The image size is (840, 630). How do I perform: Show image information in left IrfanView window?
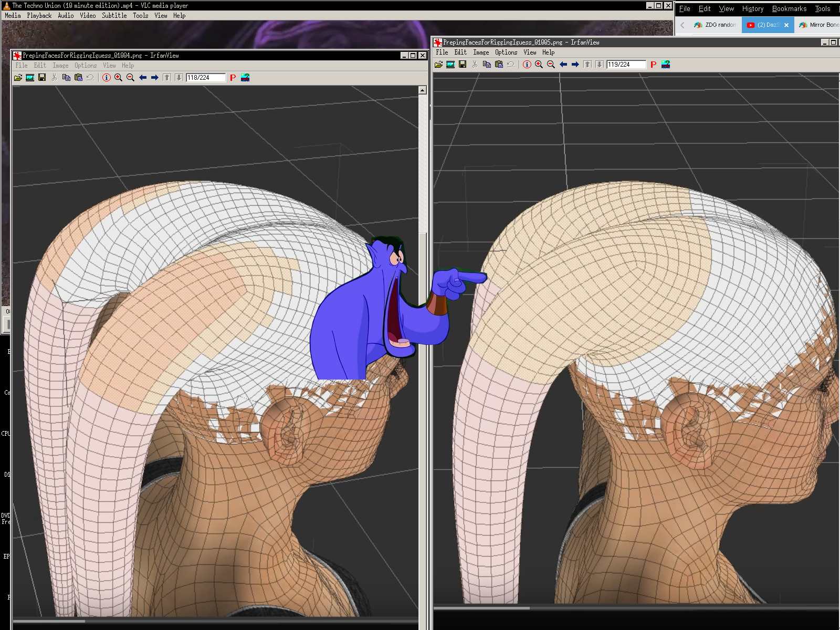[x=107, y=78]
